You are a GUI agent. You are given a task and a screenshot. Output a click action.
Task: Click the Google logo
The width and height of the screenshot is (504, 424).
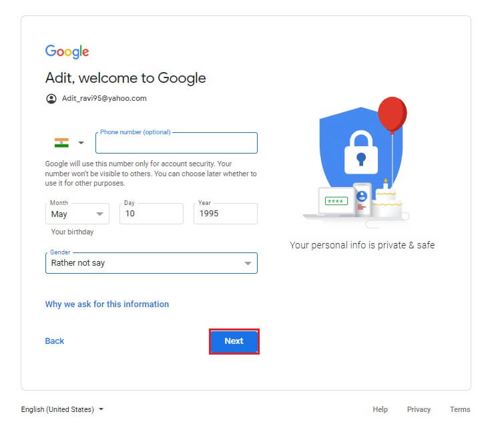click(x=67, y=51)
